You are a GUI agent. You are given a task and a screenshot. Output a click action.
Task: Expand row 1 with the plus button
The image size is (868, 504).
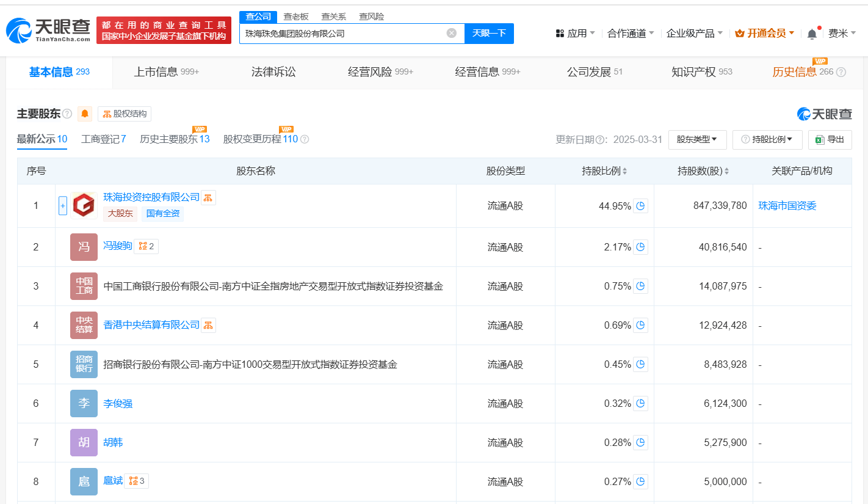[62, 206]
